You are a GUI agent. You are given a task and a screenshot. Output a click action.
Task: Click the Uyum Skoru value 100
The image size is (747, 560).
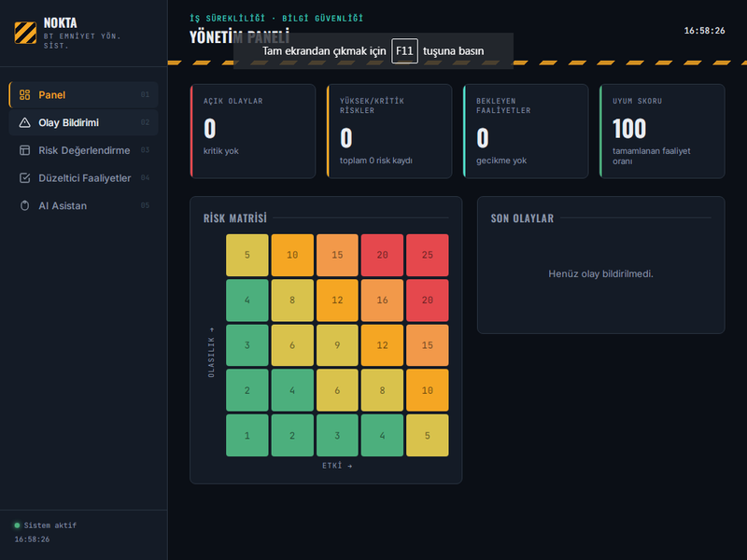point(629,129)
